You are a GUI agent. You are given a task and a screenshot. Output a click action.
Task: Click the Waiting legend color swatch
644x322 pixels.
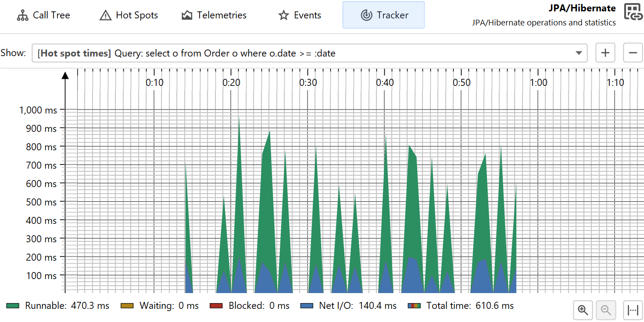point(127,306)
